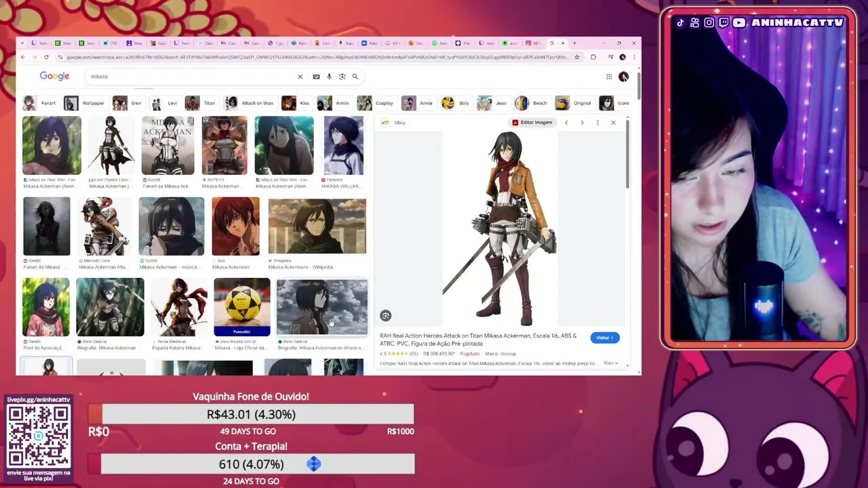Open a new browser tab with plus
The height and width of the screenshot is (488, 868).
coord(575,43)
